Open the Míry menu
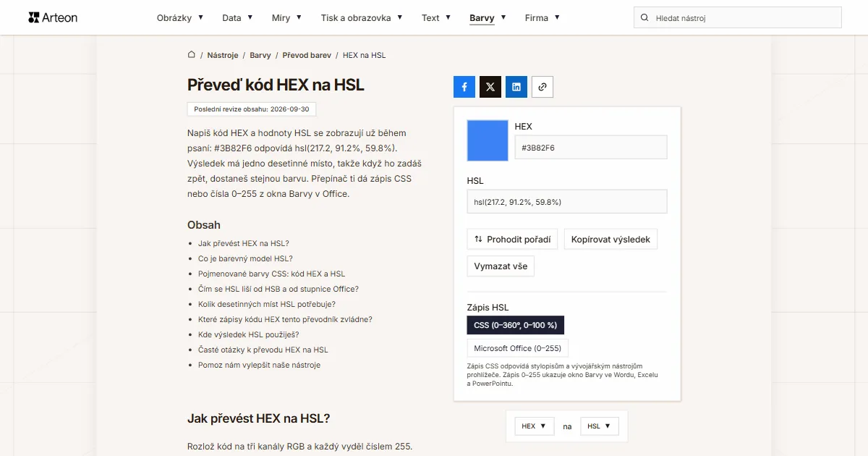Viewport: 868px width, 456px height. (x=286, y=17)
